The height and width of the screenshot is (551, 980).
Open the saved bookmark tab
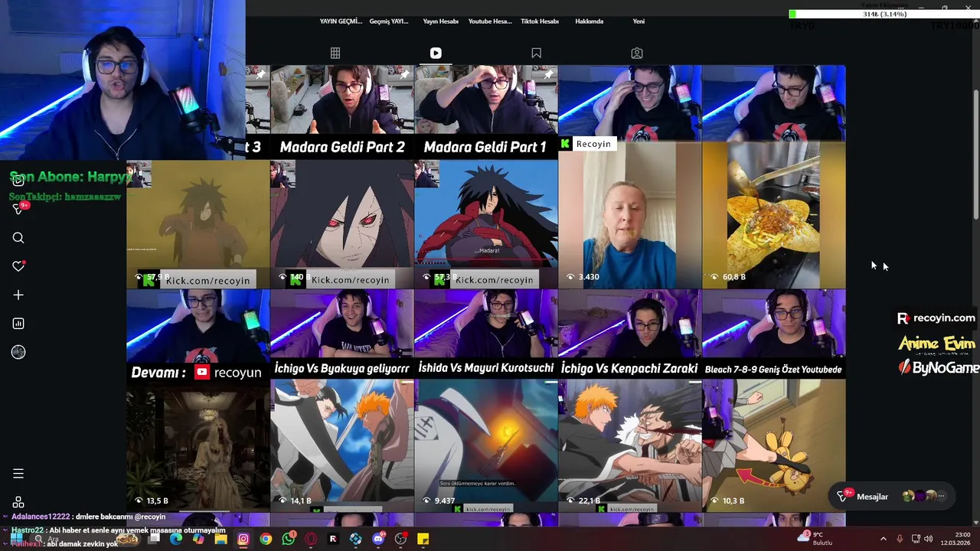click(536, 53)
